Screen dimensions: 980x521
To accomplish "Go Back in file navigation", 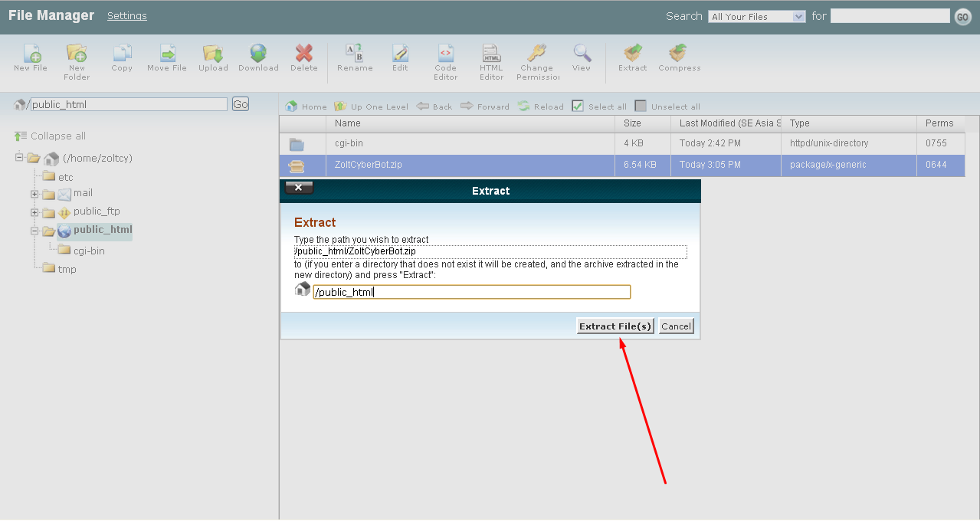I will pos(434,106).
